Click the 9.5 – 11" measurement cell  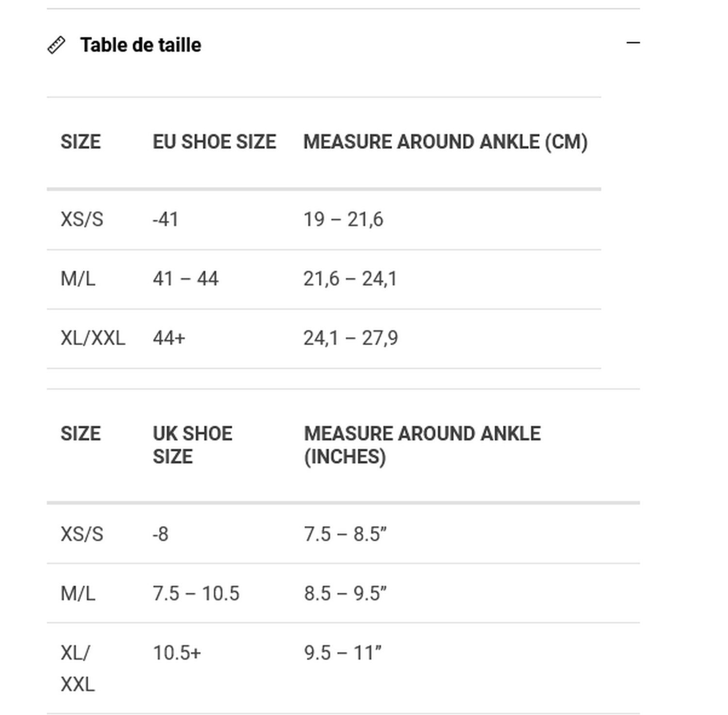(343, 653)
